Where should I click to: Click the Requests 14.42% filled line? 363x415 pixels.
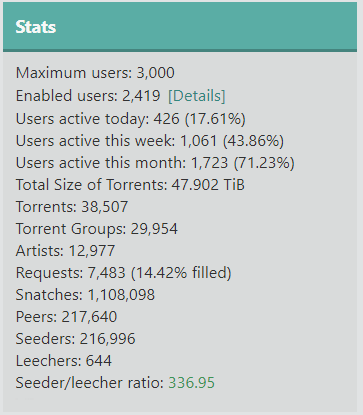(123, 273)
